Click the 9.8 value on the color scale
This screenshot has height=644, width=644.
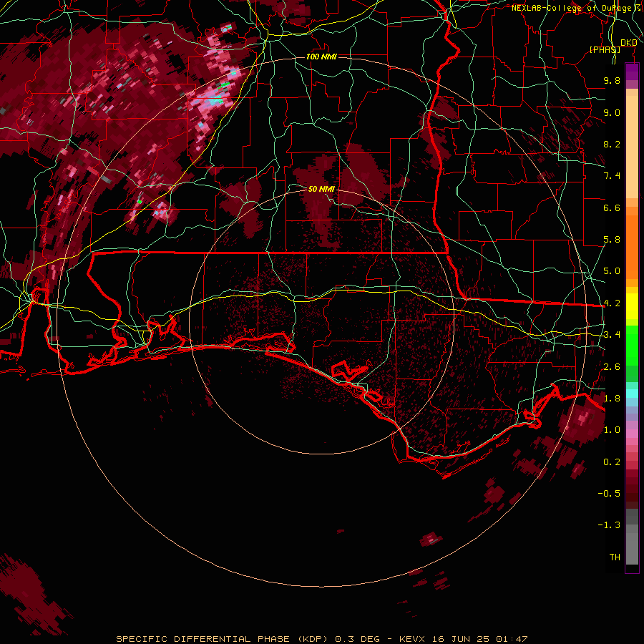(612, 80)
